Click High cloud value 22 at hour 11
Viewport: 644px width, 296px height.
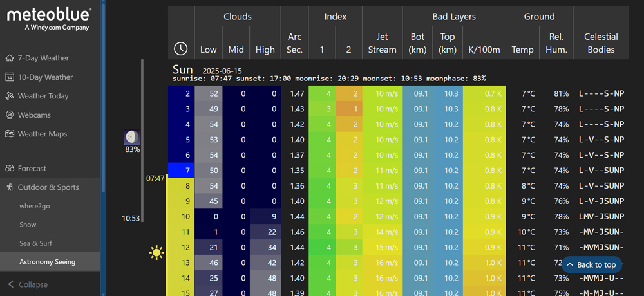click(265, 232)
